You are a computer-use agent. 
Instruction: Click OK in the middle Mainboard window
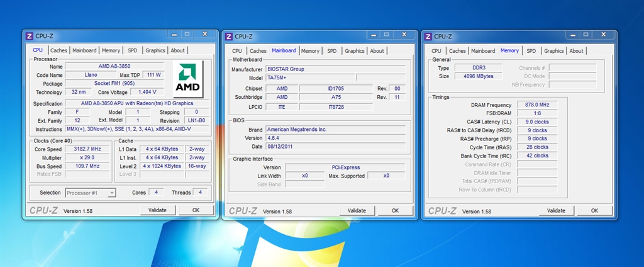tap(395, 210)
